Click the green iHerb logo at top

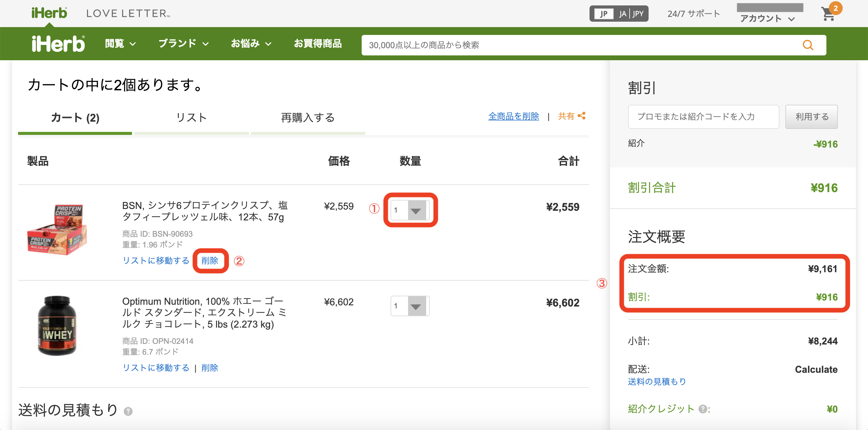pos(49,13)
